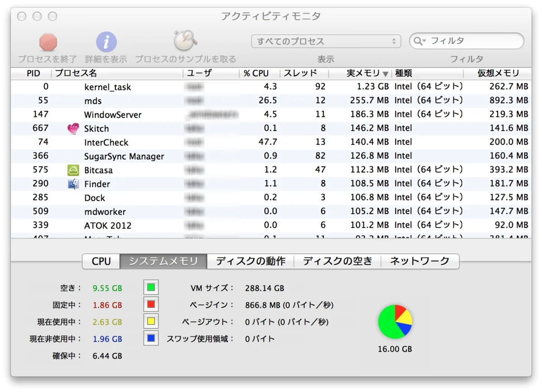Click the 866.8 MB page-ins value
Viewport: 542px width, 392px height.
[289, 305]
